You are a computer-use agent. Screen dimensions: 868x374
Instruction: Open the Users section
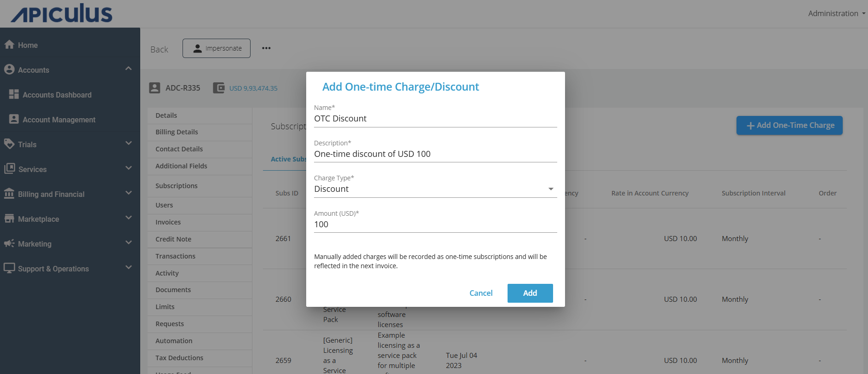coord(200,205)
